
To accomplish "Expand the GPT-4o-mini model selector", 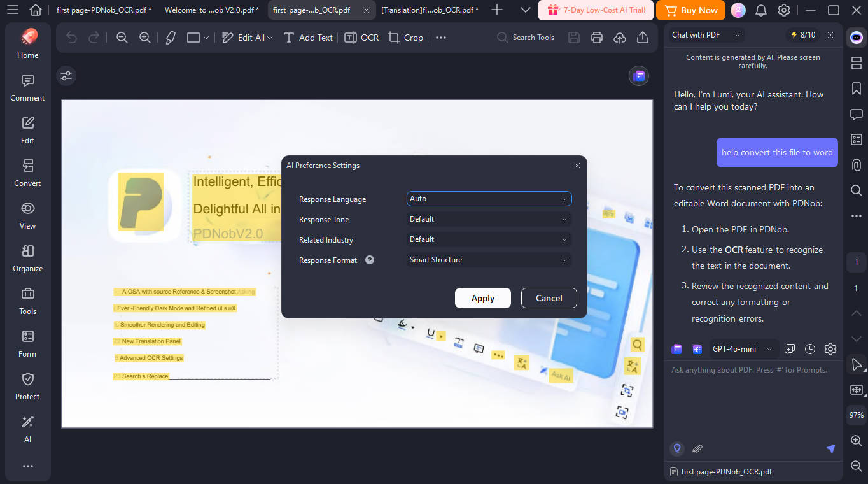I will pos(743,349).
